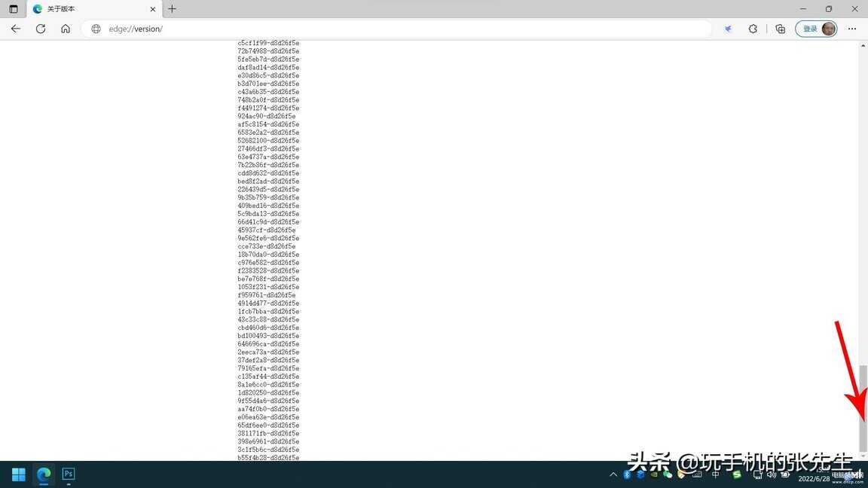Click row c135af44-d8d26f5e

click(x=268, y=377)
